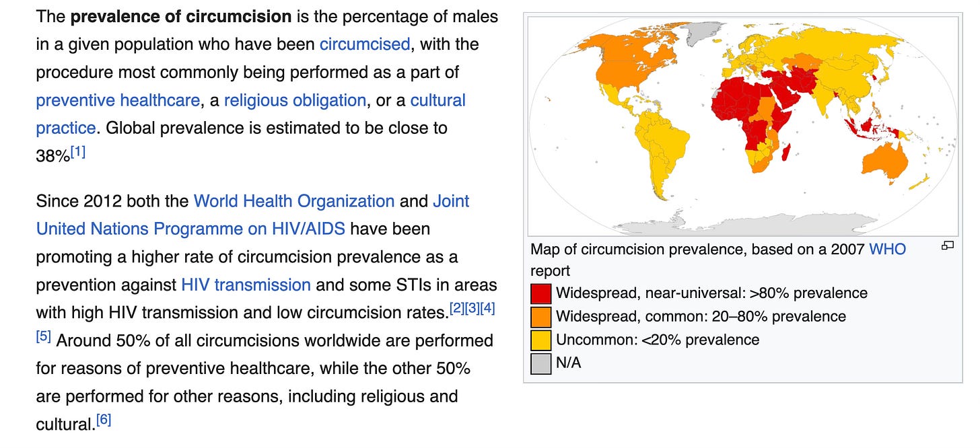This screenshot has width=980, height=448.
Task: Click the orange 20–80% prevalence swatch
Action: (x=540, y=316)
